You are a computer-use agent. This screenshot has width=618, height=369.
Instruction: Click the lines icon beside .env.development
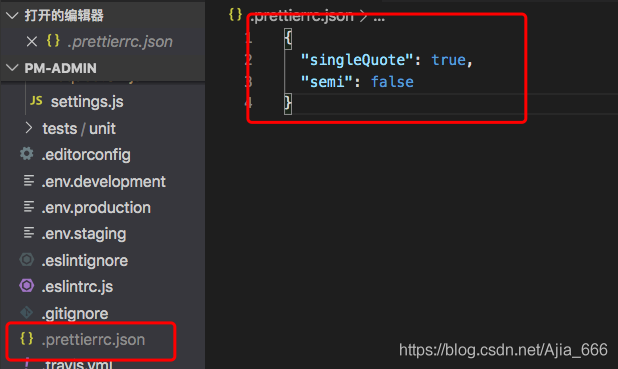pos(28,181)
